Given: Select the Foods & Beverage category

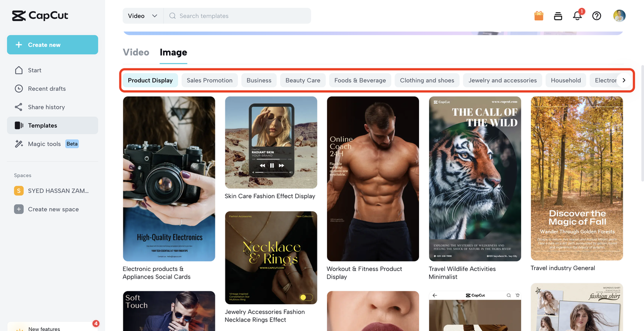Looking at the screenshot, I should point(360,80).
